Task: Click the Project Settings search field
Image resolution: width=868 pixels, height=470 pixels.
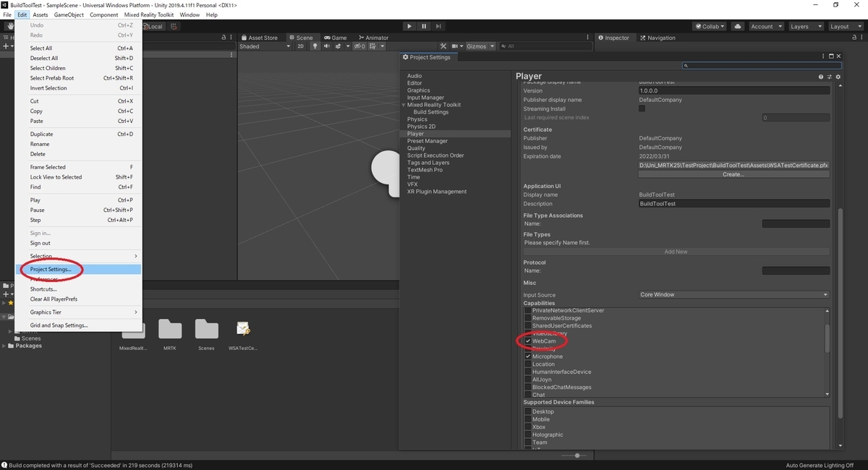Action: click(762, 66)
